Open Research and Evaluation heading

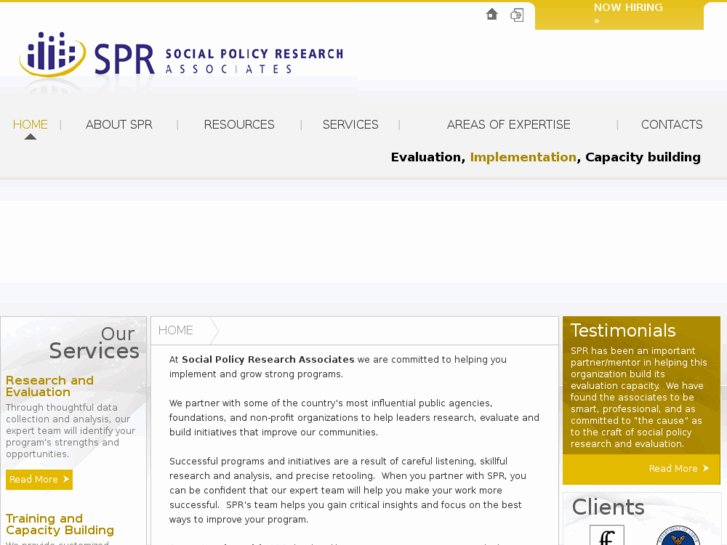pos(50,386)
